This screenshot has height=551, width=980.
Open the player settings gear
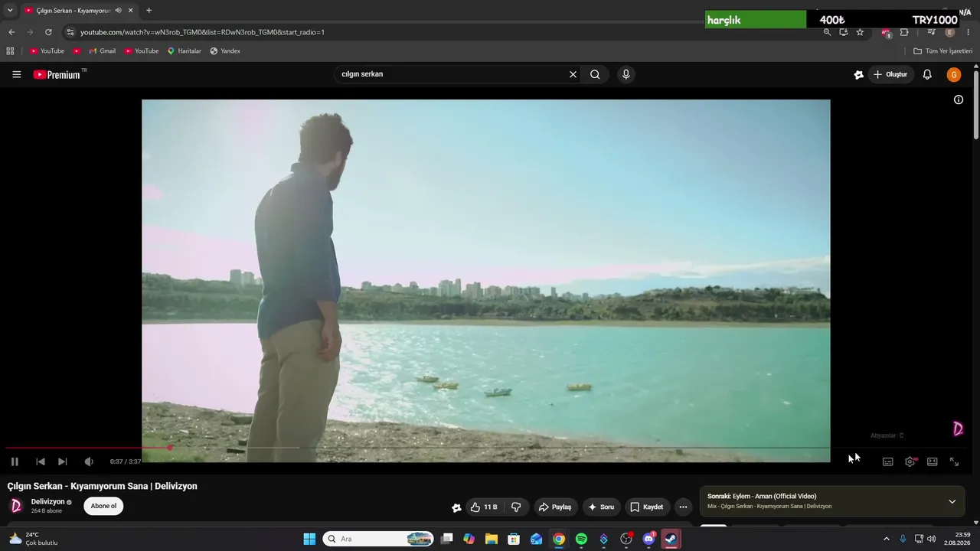click(x=910, y=461)
